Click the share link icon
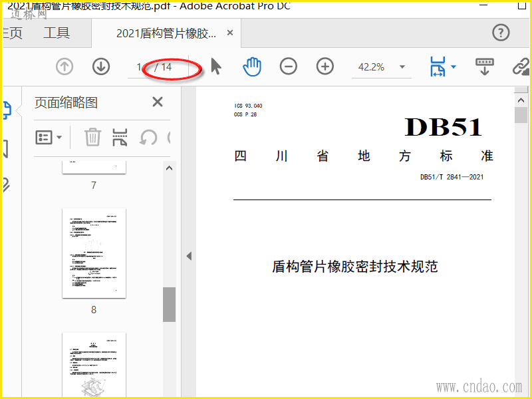The height and width of the screenshot is (399, 532). (521, 66)
